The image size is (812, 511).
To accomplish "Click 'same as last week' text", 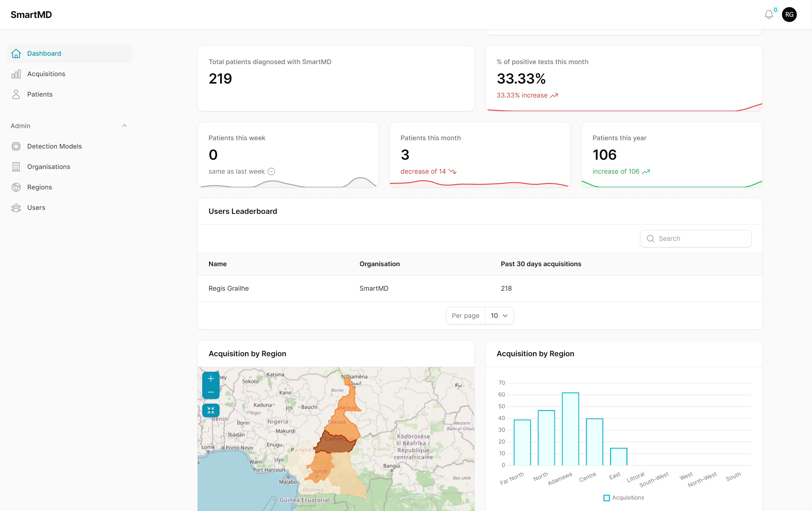I will tap(236, 171).
